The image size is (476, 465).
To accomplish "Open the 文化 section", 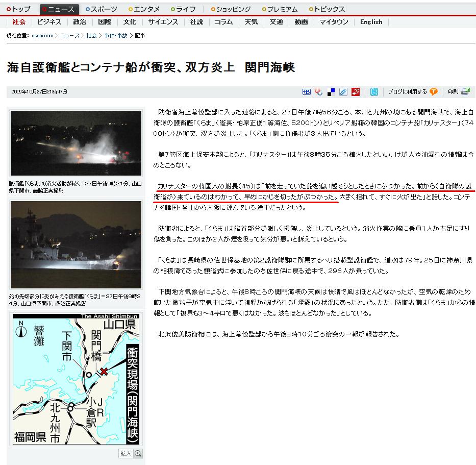I will point(130,22).
